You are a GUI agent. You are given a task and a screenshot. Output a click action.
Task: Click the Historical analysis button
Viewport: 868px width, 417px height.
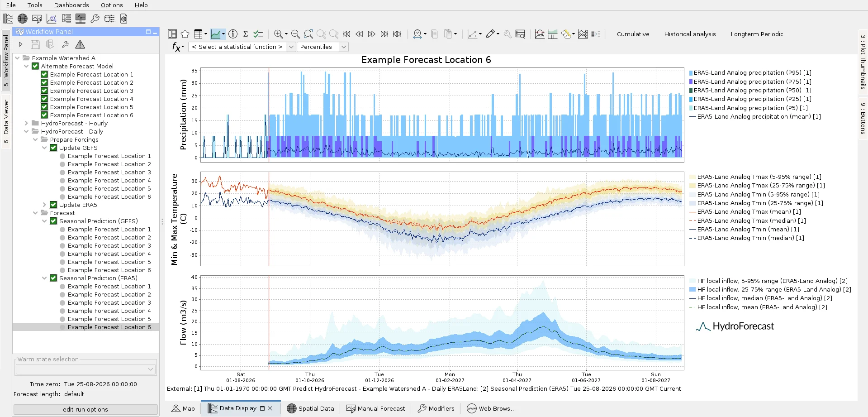[690, 34]
